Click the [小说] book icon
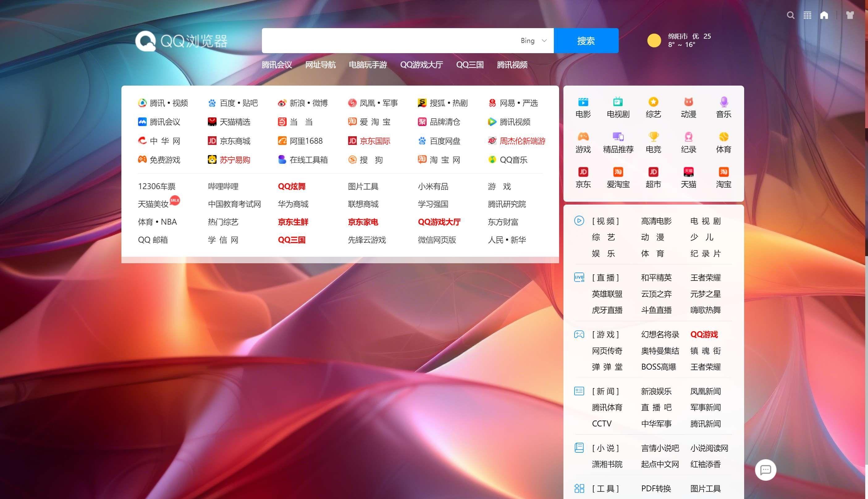Image resolution: width=868 pixels, height=499 pixels. pyautogui.click(x=579, y=448)
